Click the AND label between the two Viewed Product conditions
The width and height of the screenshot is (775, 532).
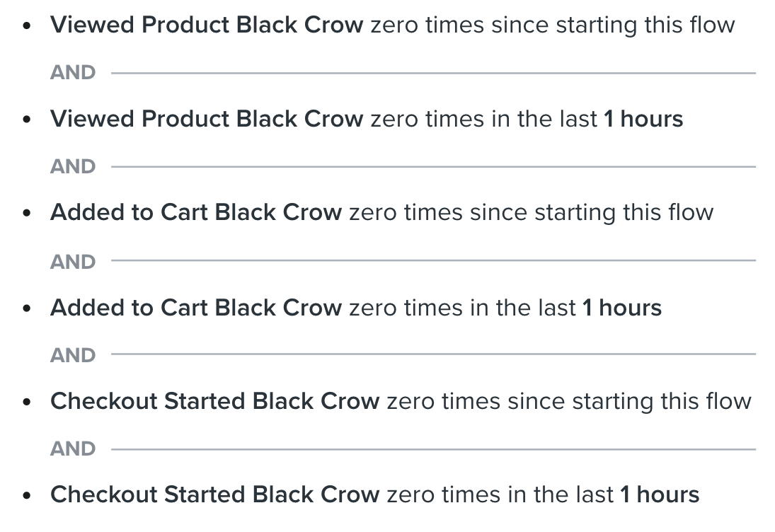pos(73,73)
